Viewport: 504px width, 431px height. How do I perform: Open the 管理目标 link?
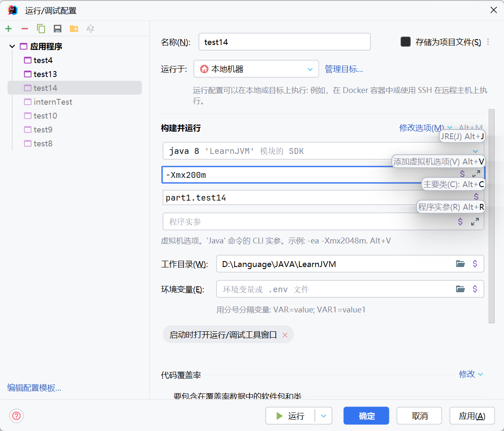[x=343, y=69]
